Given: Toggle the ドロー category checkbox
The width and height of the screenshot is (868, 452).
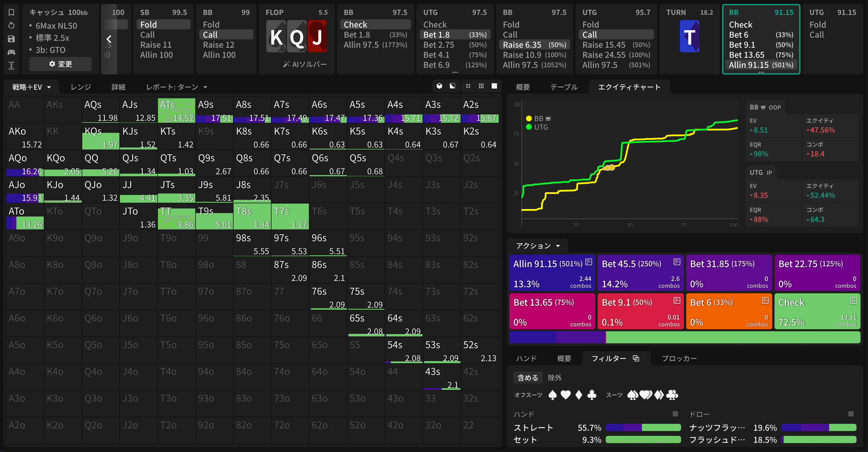Looking at the screenshot, I should 851,413.
